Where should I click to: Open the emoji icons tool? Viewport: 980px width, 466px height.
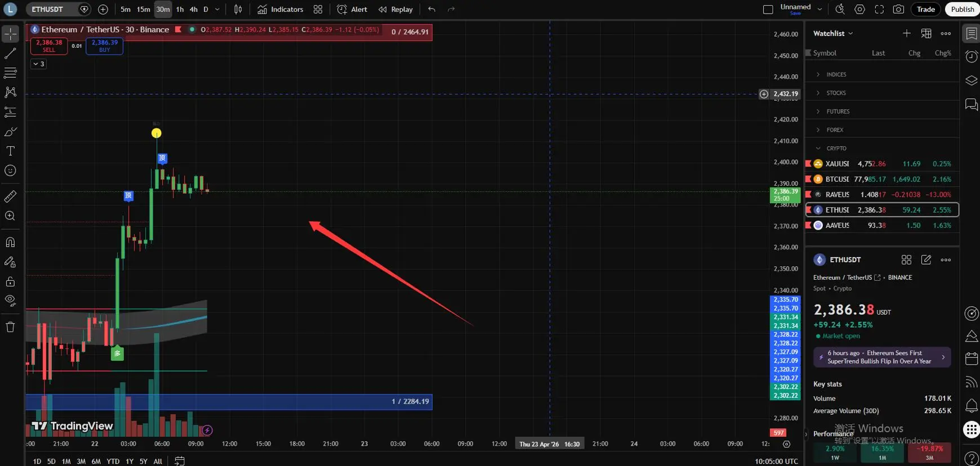[10, 171]
